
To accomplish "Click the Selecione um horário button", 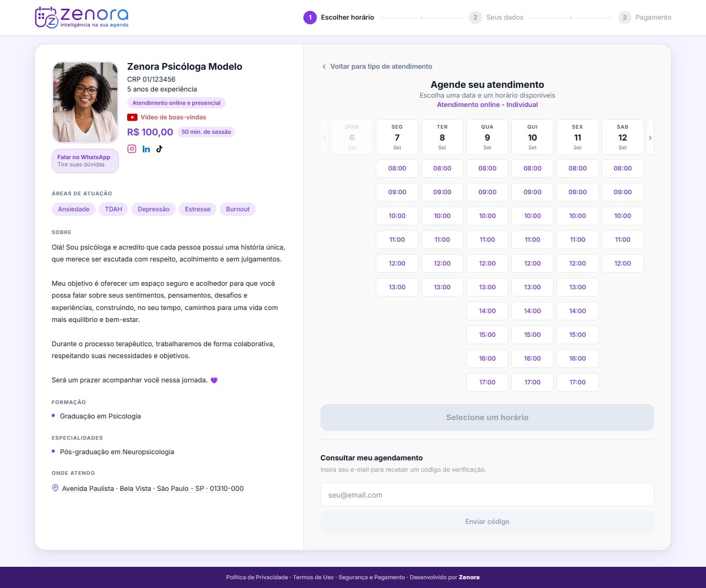I will [487, 417].
